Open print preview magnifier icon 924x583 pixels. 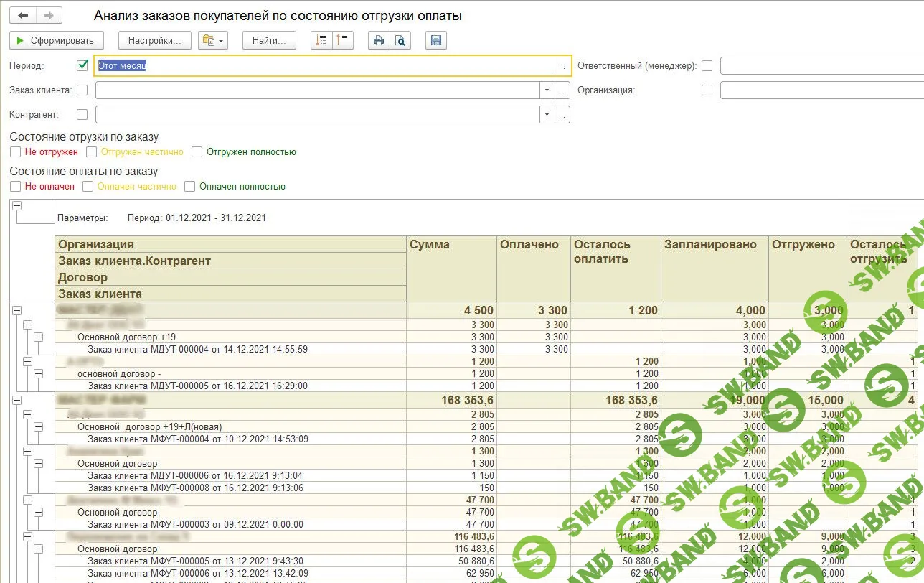pos(400,40)
